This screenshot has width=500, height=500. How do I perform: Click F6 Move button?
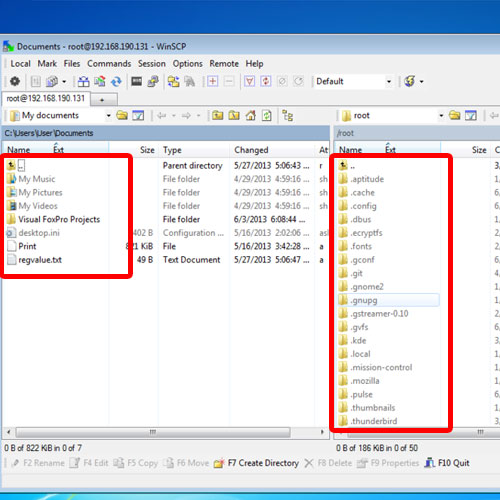[x=187, y=463]
